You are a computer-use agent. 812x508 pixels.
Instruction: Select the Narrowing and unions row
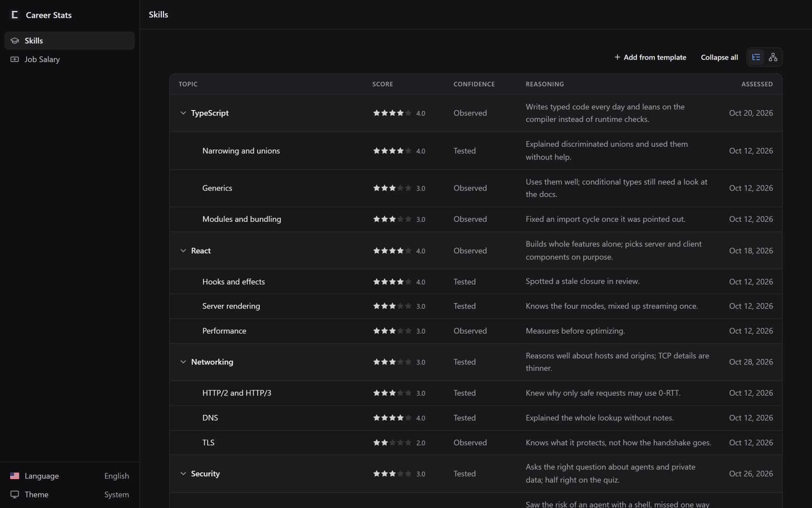coord(476,151)
